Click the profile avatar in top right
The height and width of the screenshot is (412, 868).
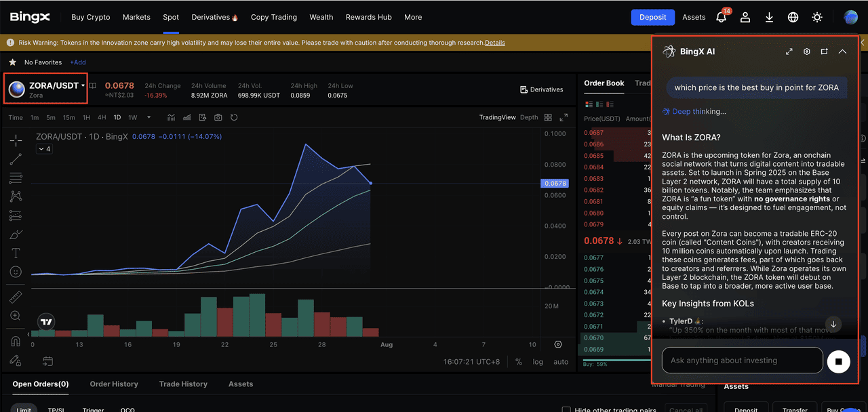pos(850,17)
